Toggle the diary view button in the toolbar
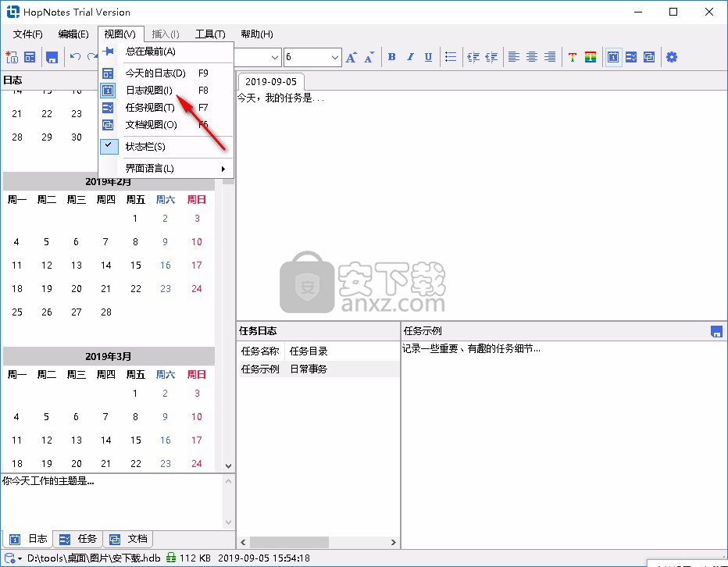 click(x=613, y=57)
